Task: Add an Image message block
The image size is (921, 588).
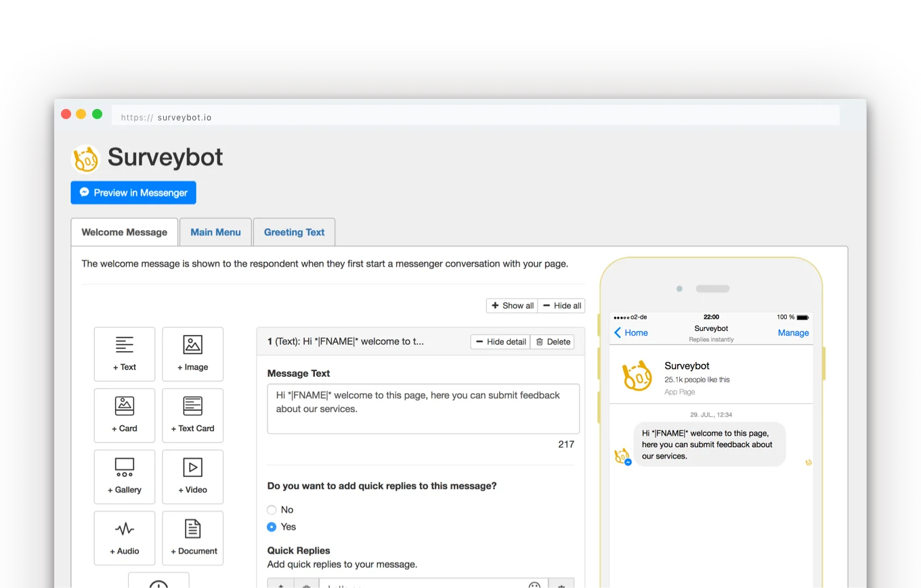Action: tap(192, 353)
